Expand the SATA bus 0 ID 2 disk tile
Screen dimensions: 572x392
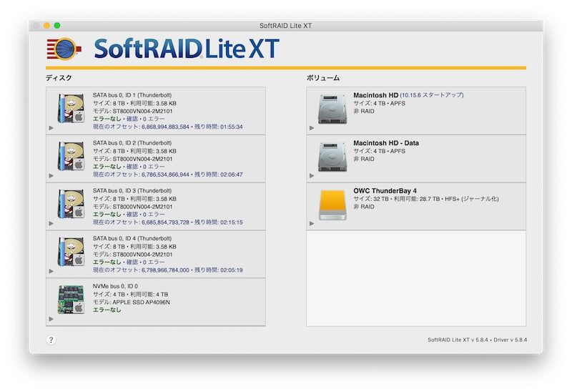(x=51, y=175)
